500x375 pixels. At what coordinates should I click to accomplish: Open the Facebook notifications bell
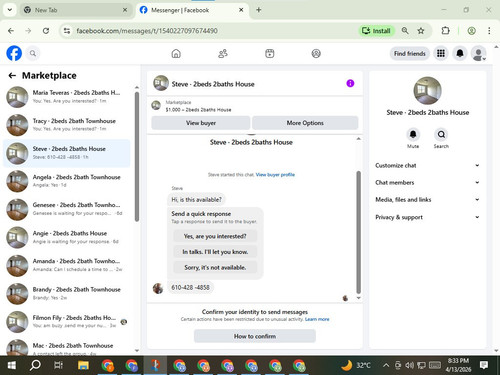[460, 53]
